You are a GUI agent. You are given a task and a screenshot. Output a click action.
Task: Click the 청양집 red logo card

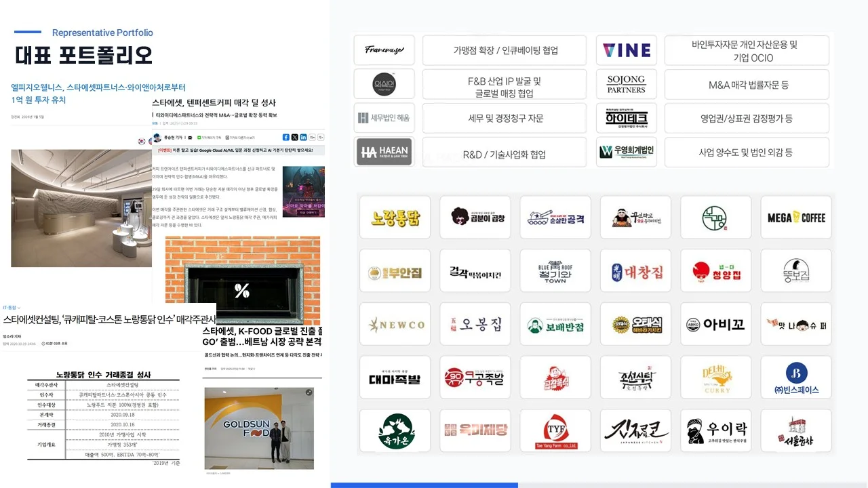(x=715, y=270)
